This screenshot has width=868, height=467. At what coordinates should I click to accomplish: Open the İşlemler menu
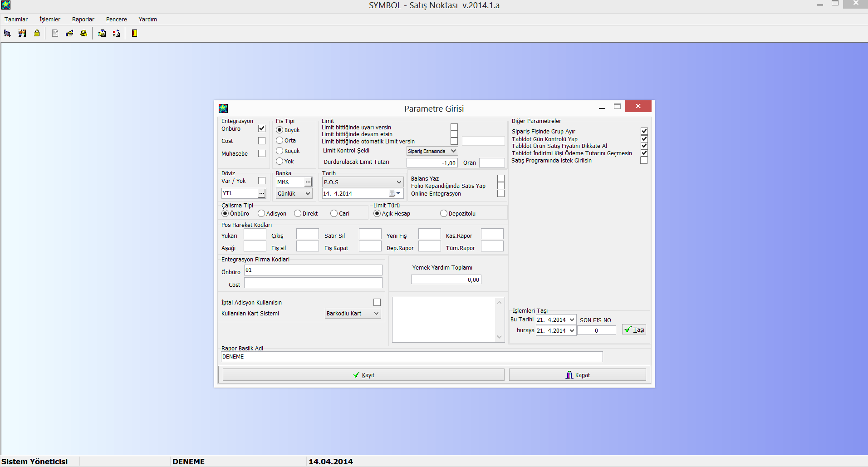pyautogui.click(x=50, y=19)
